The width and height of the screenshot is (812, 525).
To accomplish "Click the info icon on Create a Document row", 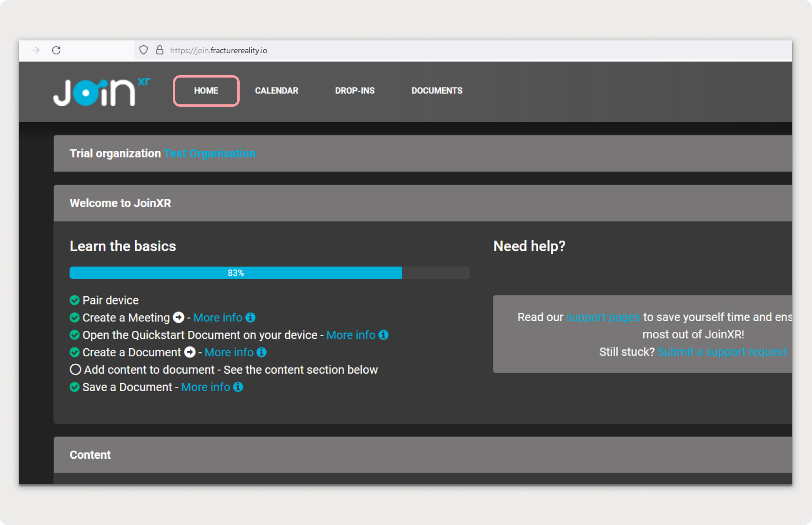I will [262, 352].
